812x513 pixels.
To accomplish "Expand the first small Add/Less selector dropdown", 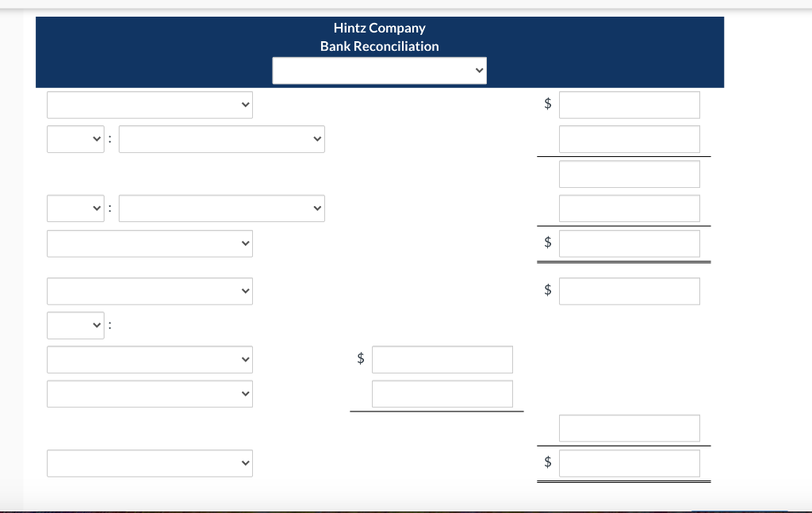I will coord(75,139).
